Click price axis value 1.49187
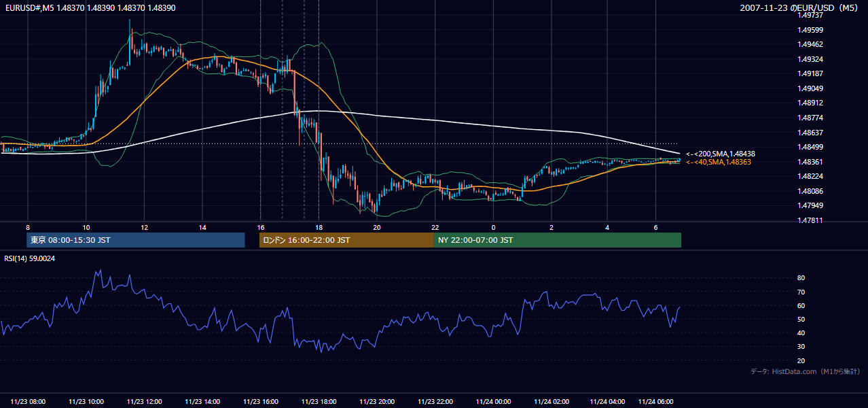Image resolution: width=868 pixels, height=408 pixels. [810, 73]
